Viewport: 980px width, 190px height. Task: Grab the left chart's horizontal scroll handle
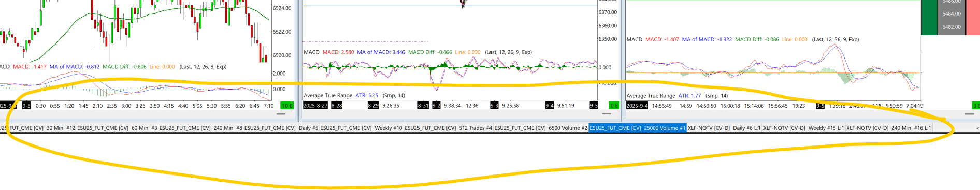(281, 114)
